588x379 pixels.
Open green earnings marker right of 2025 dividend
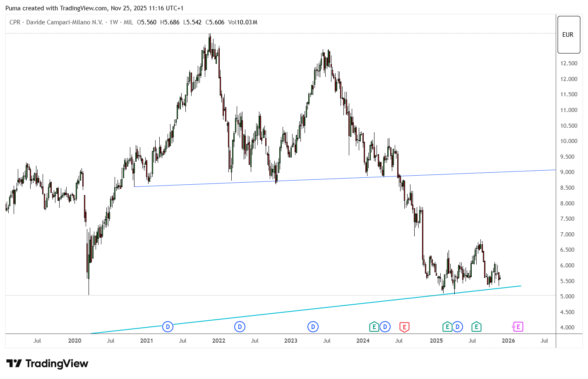(476, 327)
